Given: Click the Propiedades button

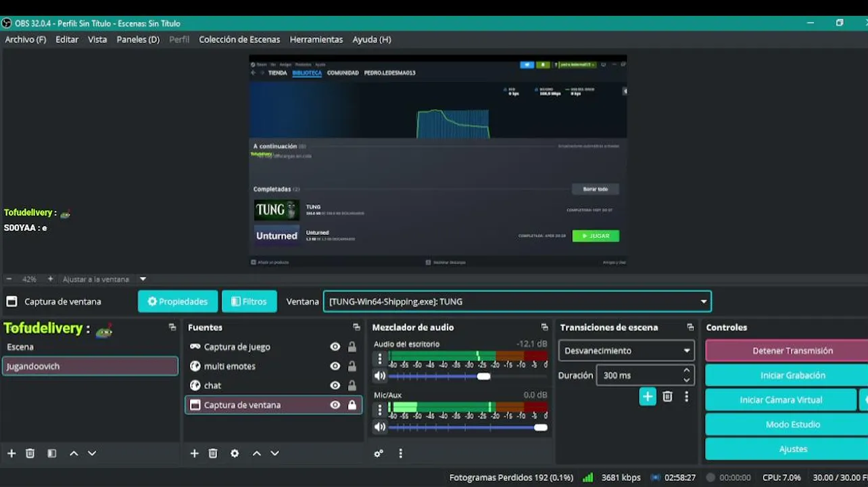Looking at the screenshot, I should tap(178, 302).
